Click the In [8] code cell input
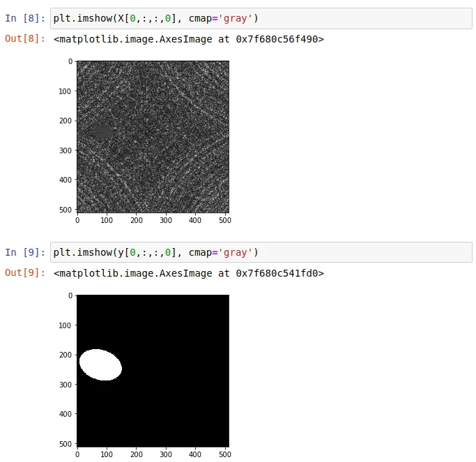Screen dimensions: 476x462 pos(261,19)
